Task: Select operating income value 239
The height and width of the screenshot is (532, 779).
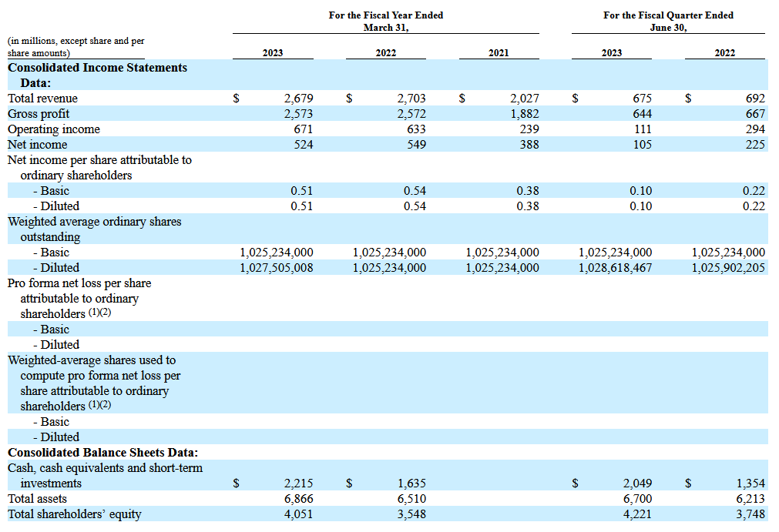Action: (x=529, y=129)
